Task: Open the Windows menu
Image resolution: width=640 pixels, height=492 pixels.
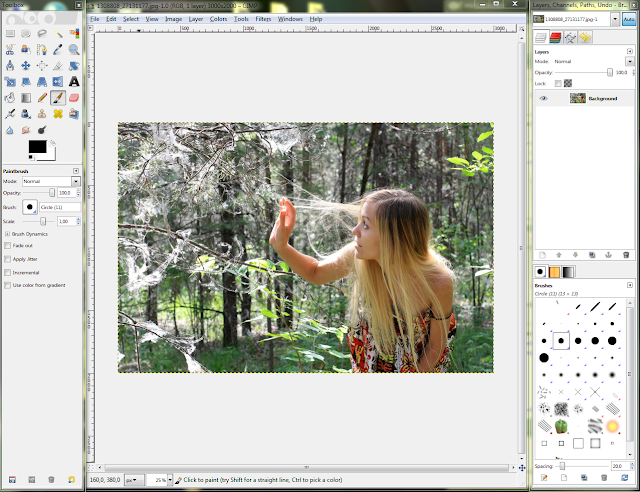Action: [290, 19]
